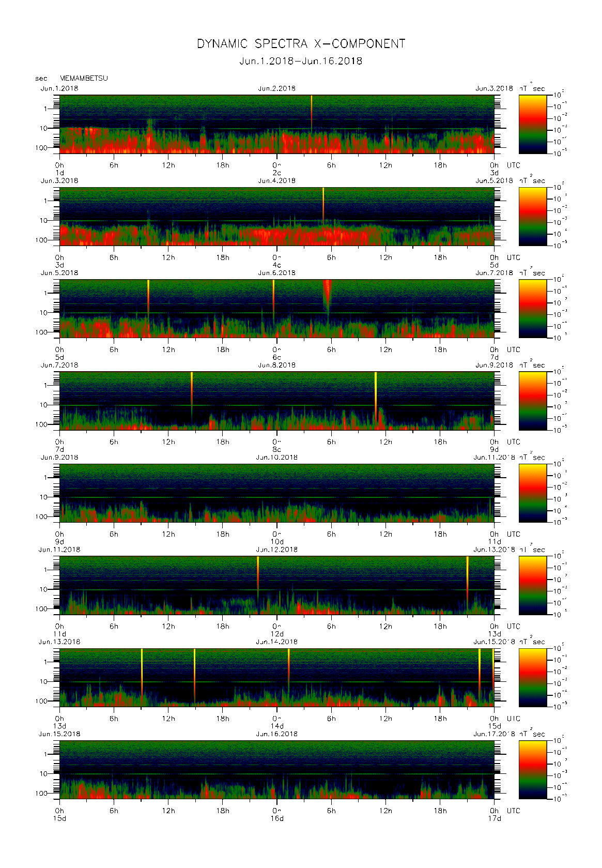Click the MEMAMBETSU station label
Image resolution: width=602 pixels, height=868 pixels.
point(84,78)
